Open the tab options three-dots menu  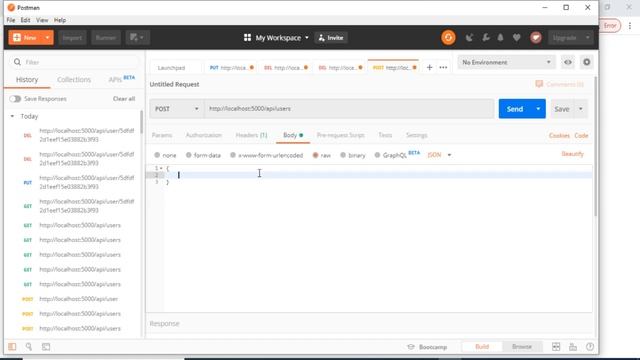443,67
